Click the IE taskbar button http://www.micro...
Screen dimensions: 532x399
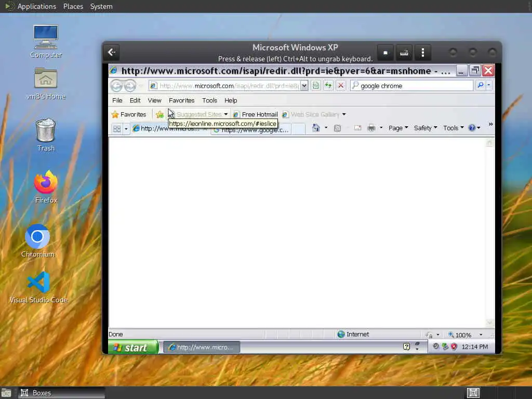coord(202,347)
